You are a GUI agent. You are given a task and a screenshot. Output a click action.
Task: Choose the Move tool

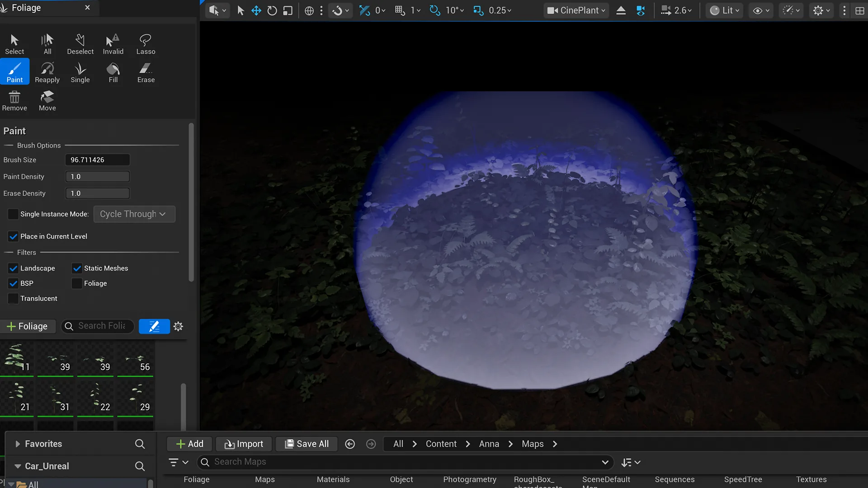pyautogui.click(x=47, y=101)
